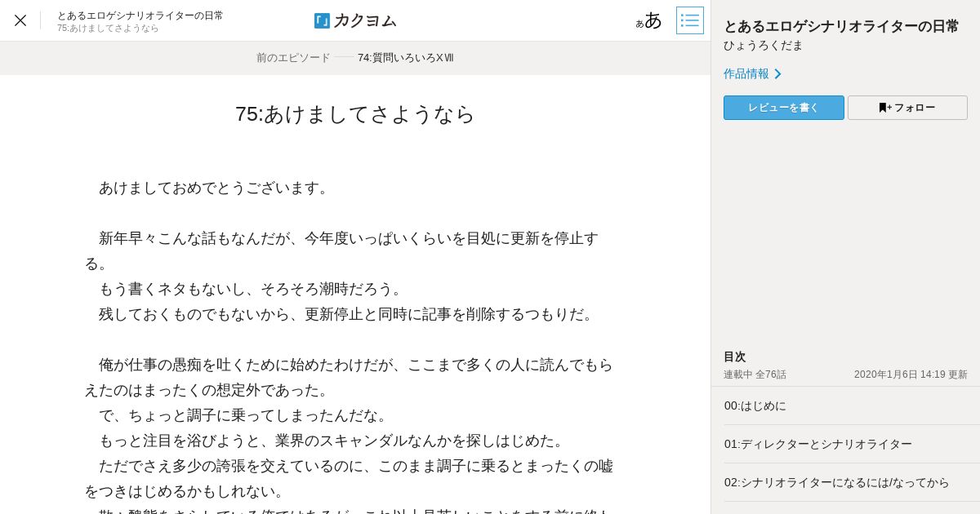
Task: Click header subtitle 75:あけましてさようなら
Action: 108,28
